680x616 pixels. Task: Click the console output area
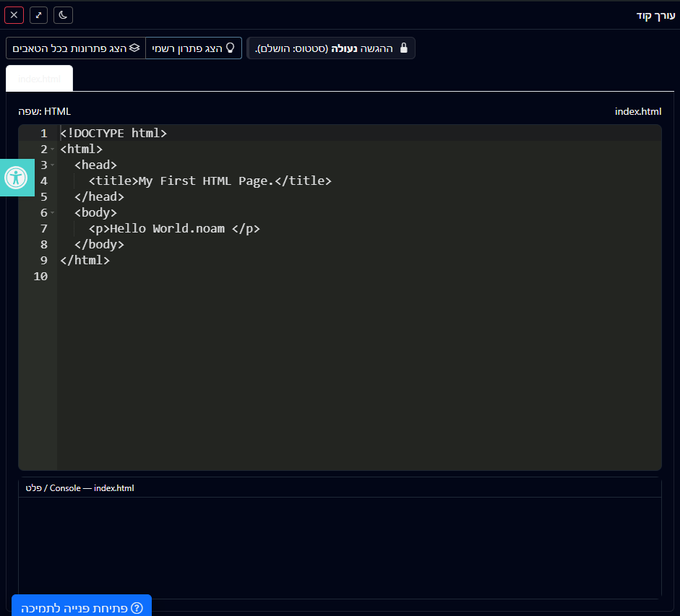click(x=340, y=547)
